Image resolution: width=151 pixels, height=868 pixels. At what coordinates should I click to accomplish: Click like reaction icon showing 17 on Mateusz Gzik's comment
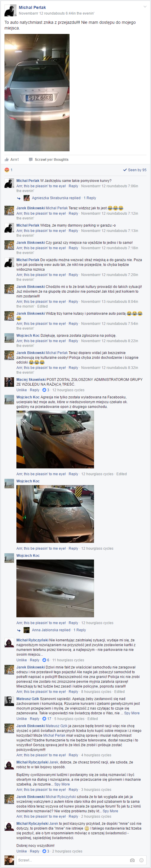click(44, 719)
